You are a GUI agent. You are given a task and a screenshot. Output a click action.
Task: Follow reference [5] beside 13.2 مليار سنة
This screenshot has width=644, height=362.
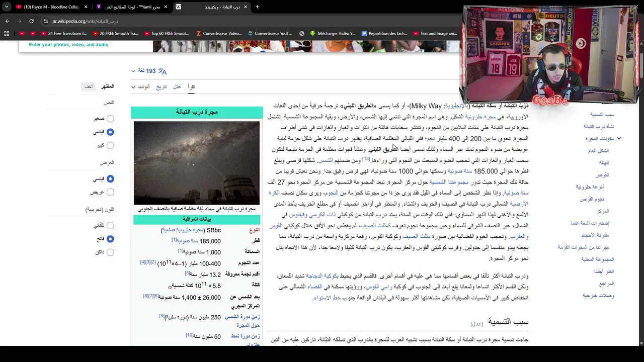[187, 274]
